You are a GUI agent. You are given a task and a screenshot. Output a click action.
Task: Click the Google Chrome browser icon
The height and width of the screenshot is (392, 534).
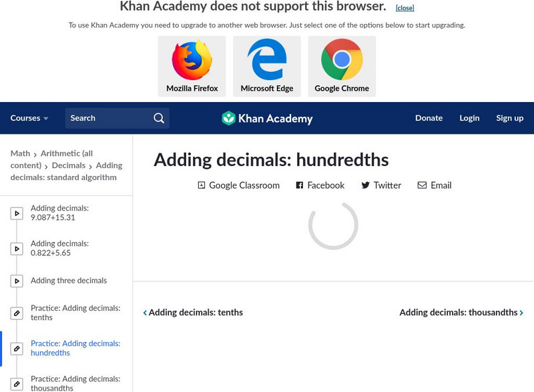pos(342,60)
